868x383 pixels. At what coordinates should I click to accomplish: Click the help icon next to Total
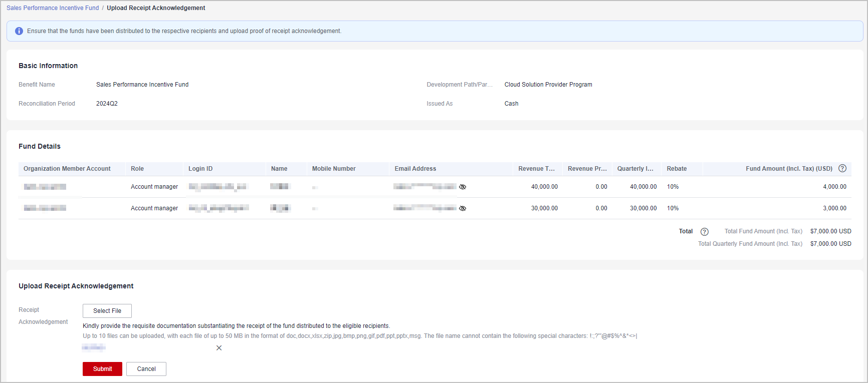point(704,232)
